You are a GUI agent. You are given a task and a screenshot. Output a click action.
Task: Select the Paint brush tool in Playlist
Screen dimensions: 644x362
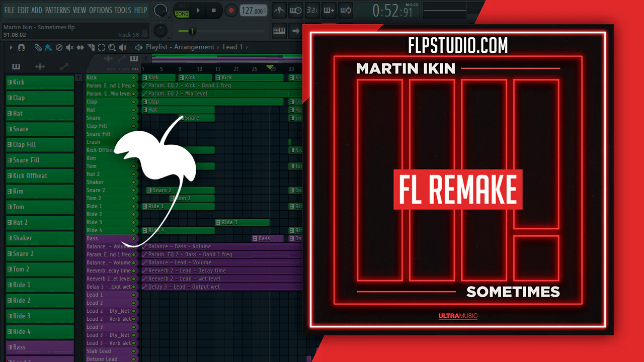pyautogui.click(x=48, y=47)
